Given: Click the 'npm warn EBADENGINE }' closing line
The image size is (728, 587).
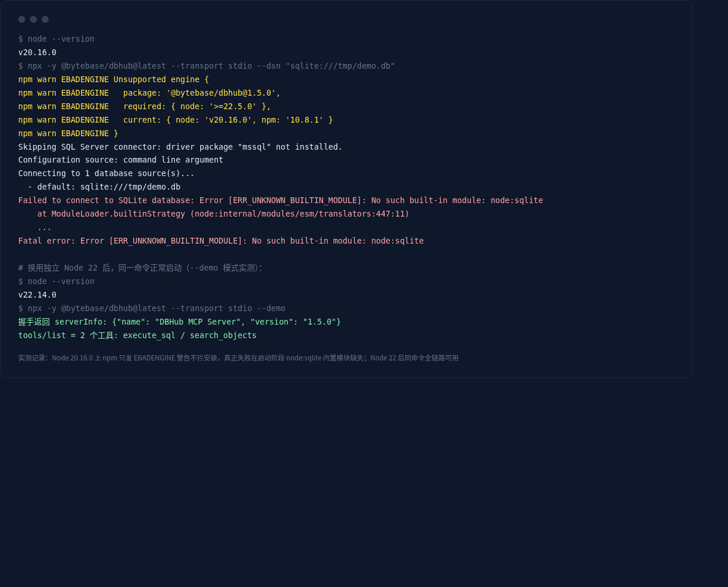Looking at the screenshot, I should 68,133.
